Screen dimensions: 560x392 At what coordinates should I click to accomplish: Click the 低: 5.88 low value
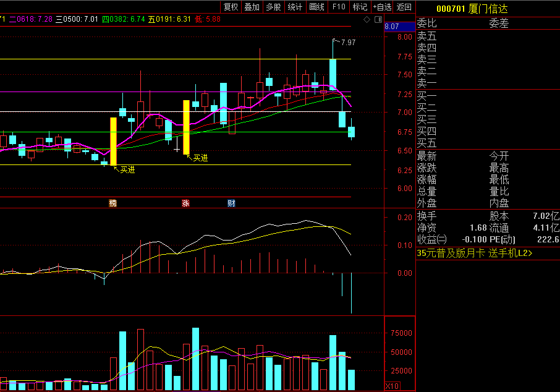tap(208, 19)
